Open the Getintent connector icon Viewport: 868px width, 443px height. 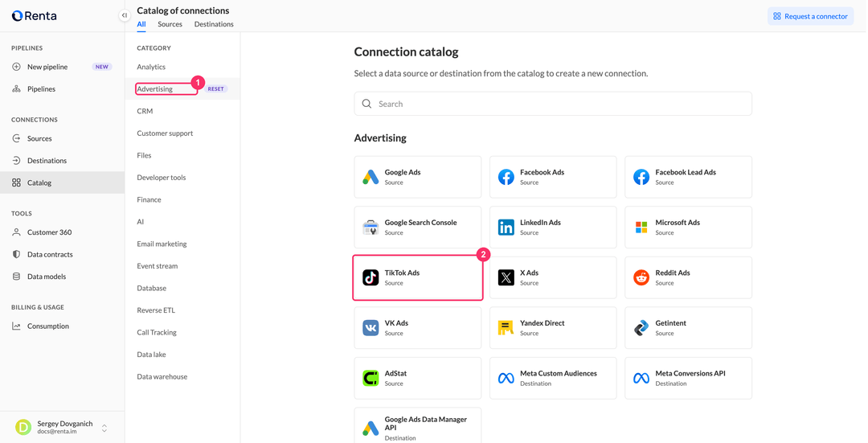641,328
